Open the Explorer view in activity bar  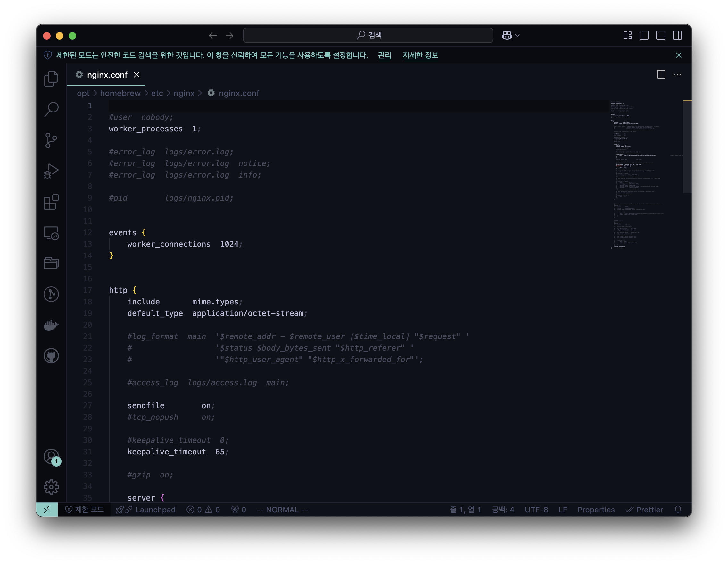[51, 79]
